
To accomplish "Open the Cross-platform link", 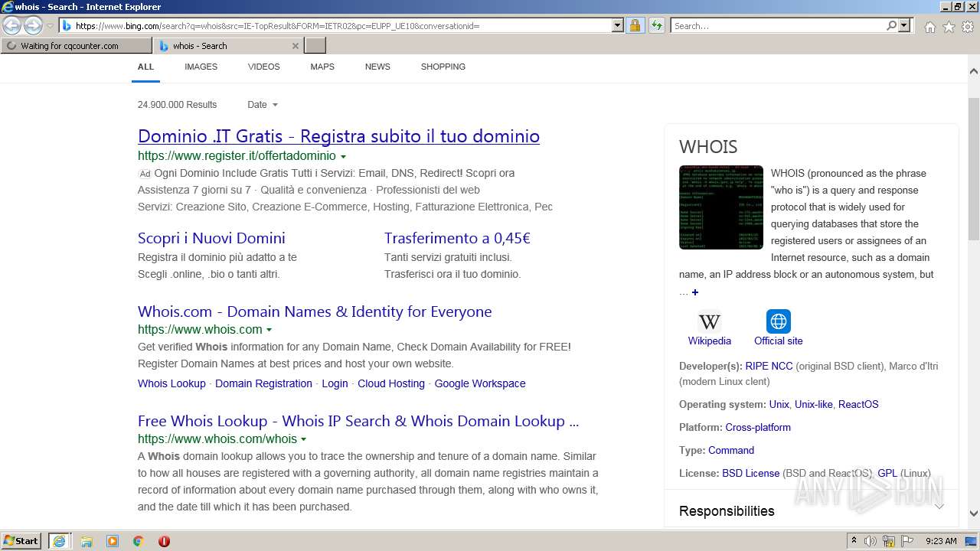I will click(758, 428).
